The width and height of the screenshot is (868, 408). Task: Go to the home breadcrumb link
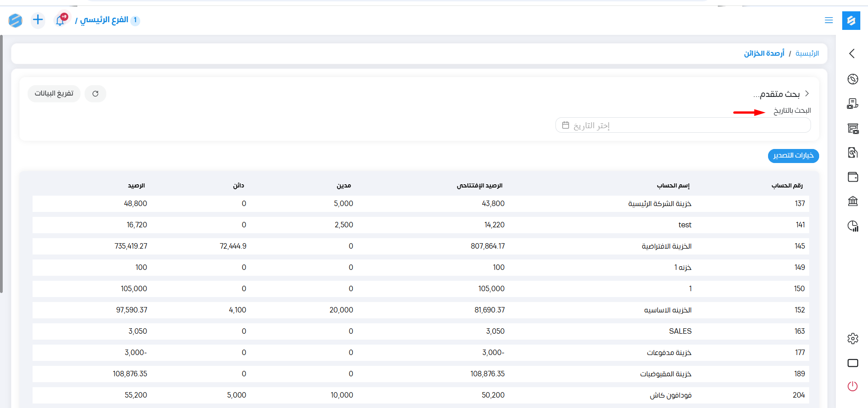coord(807,53)
